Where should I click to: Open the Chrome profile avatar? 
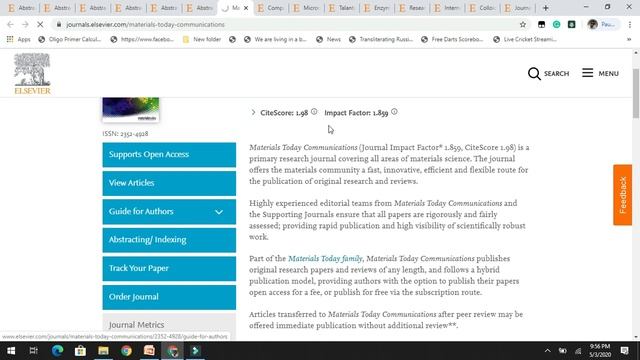tap(593, 24)
